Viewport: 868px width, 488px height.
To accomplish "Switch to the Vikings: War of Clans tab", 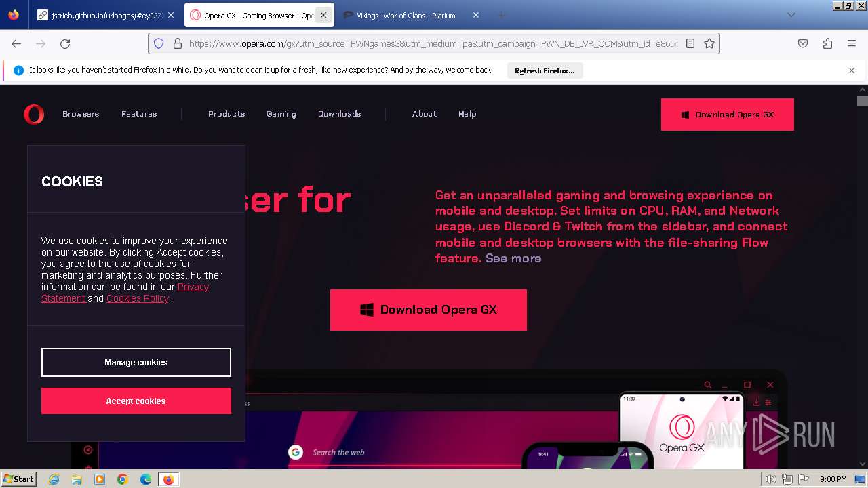I will pyautogui.click(x=412, y=15).
